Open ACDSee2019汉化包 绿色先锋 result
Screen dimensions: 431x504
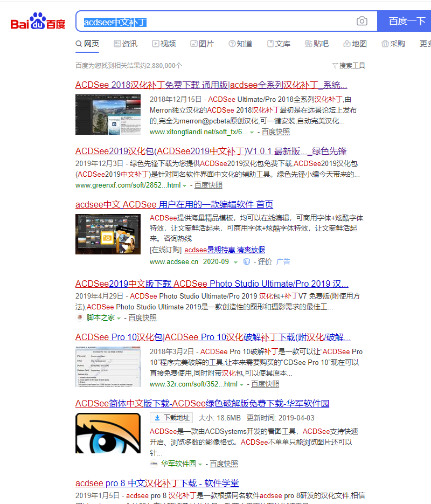[x=211, y=151]
